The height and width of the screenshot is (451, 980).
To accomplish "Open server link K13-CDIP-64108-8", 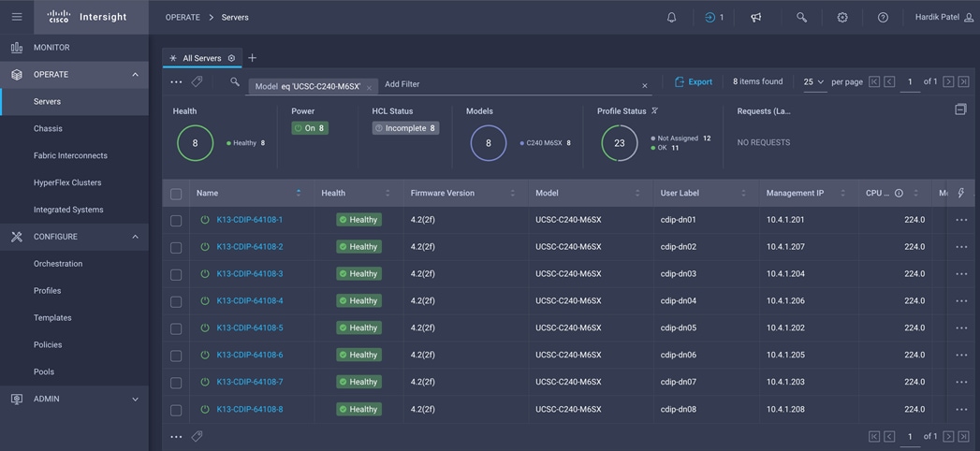I will click(x=249, y=409).
